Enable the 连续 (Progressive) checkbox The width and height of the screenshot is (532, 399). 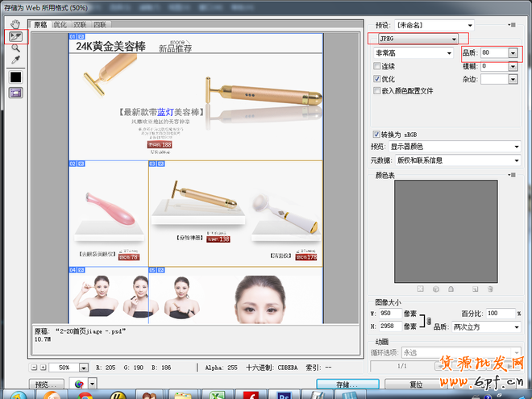point(377,66)
